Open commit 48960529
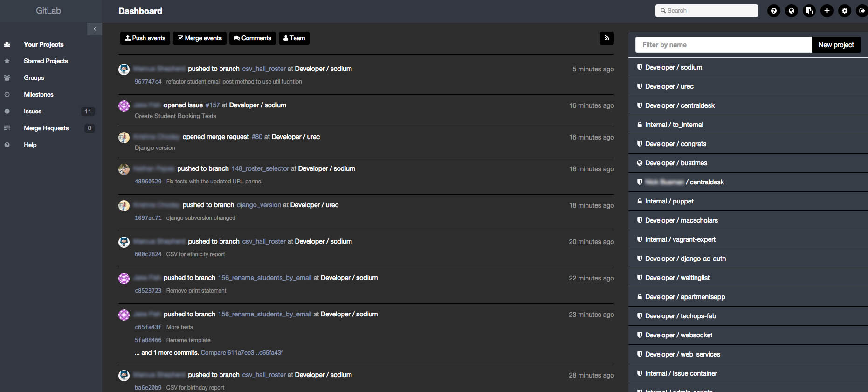The width and height of the screenshot is (868, 392). pos(148,182)
